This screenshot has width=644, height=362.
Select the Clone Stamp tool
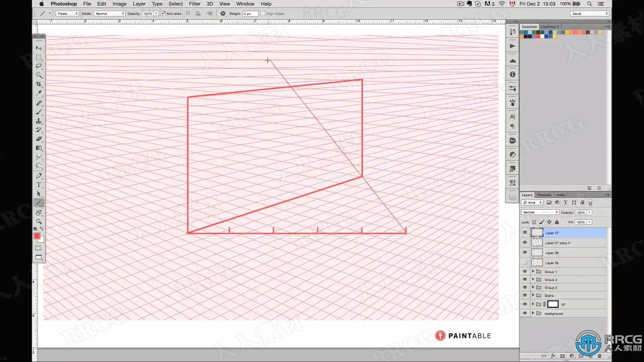pyautogui.click(x=39, y=121)
